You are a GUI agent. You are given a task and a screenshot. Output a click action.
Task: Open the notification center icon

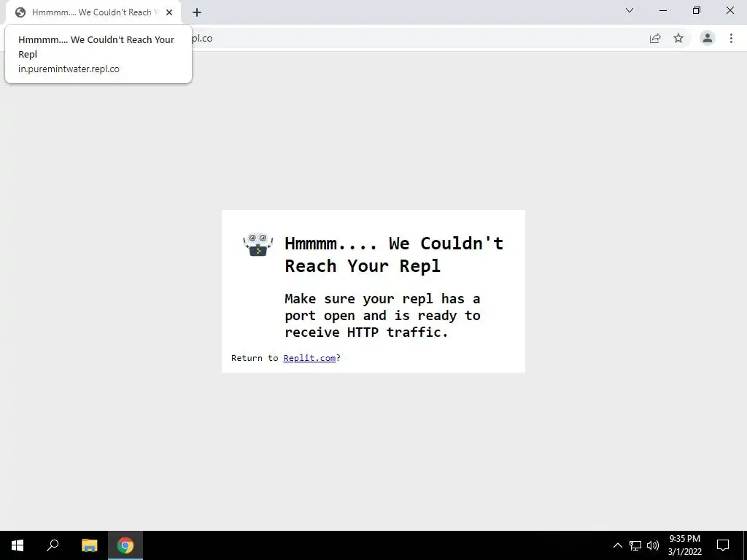pyautogui.click(x=723, y=545)
